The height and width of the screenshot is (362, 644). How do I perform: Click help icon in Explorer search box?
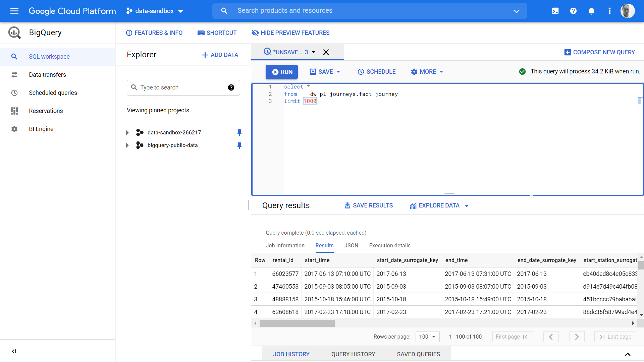click(231, 87)
